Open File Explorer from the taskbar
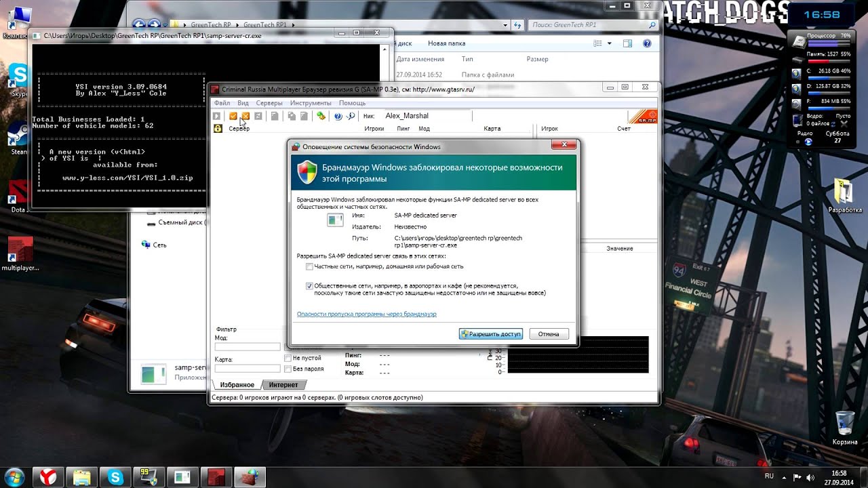Screen dimensions: 868x488 (x=82, y=477)
